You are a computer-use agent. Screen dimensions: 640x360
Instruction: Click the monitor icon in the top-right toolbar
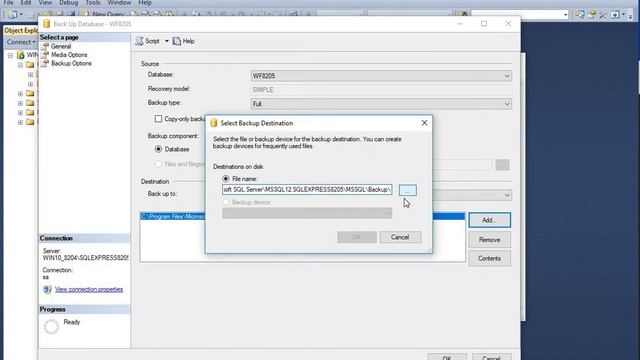tap(615, 15)
